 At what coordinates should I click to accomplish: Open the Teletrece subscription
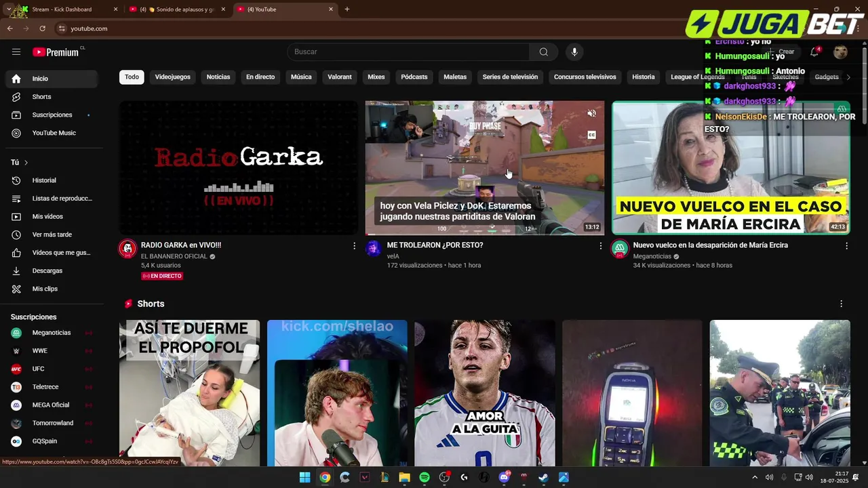point(52,387)
